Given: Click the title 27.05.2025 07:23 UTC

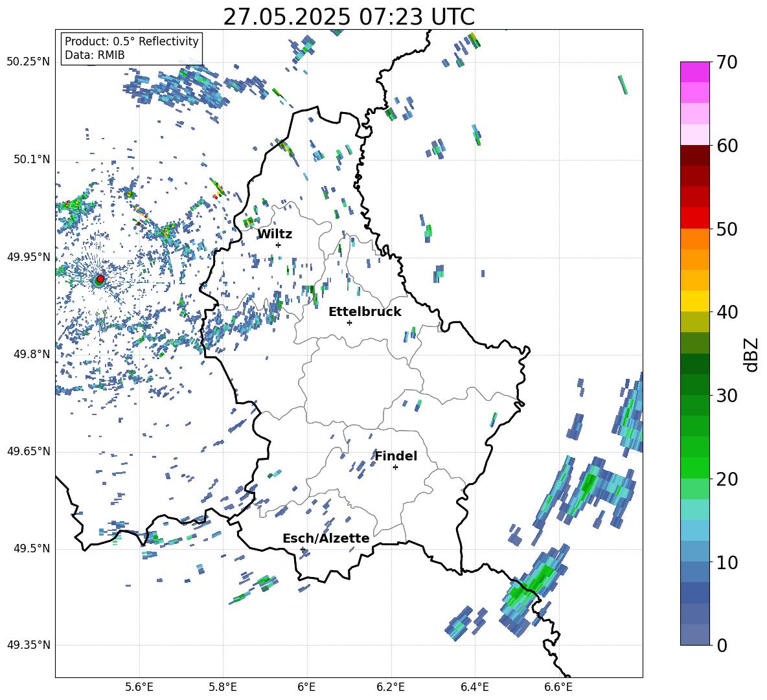Looking at the screenshot, I should pos(349,17).
